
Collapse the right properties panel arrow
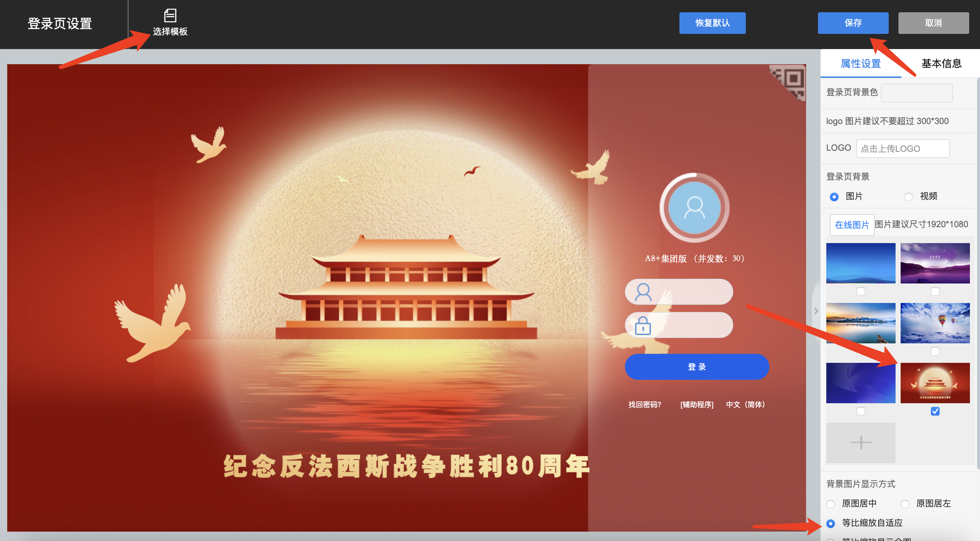[x=816, y=311]
